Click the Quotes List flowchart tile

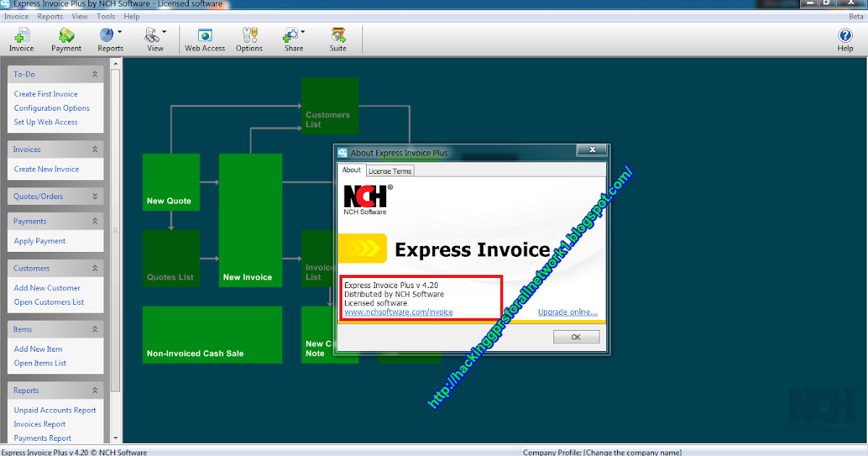pos(171,258)
